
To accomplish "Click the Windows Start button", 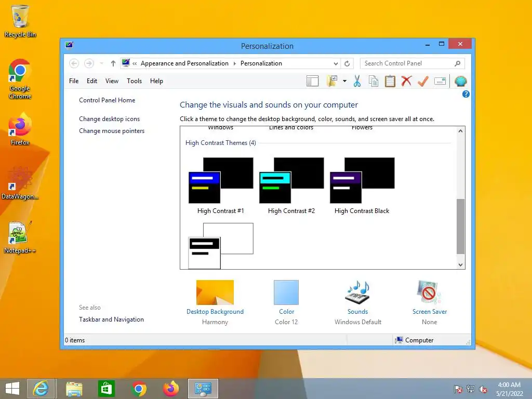I will (x=12, y=389).
